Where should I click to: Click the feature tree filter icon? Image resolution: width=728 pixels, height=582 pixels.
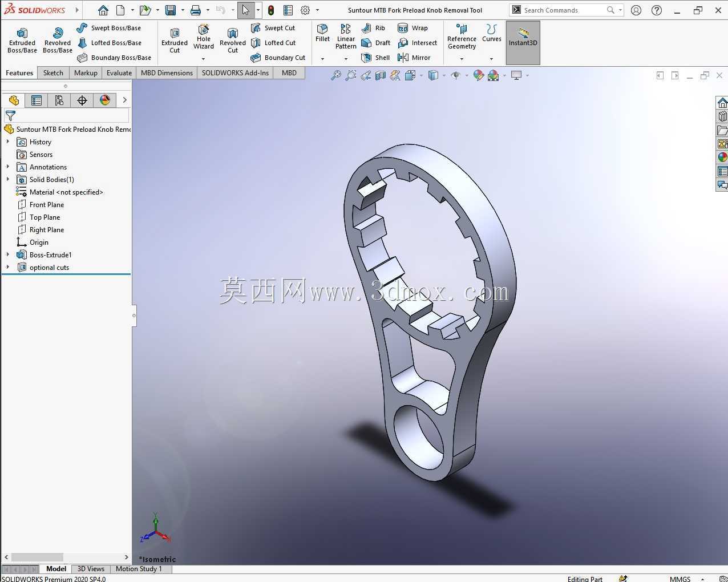pyautogui.click(x=10, y=115)
